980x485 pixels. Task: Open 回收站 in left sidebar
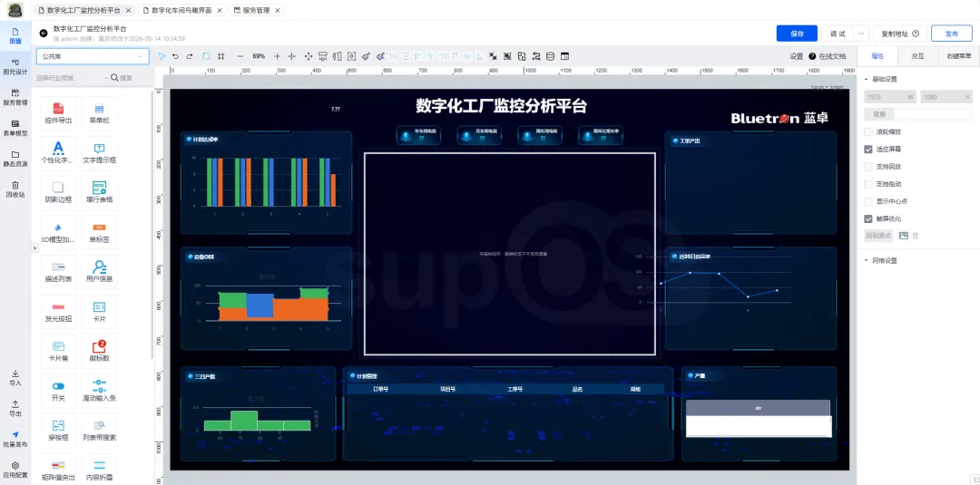click(15, 189)
